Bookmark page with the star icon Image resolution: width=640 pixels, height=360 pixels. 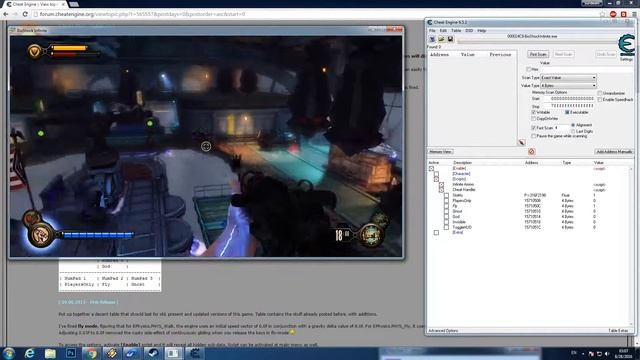pos(602,14)
